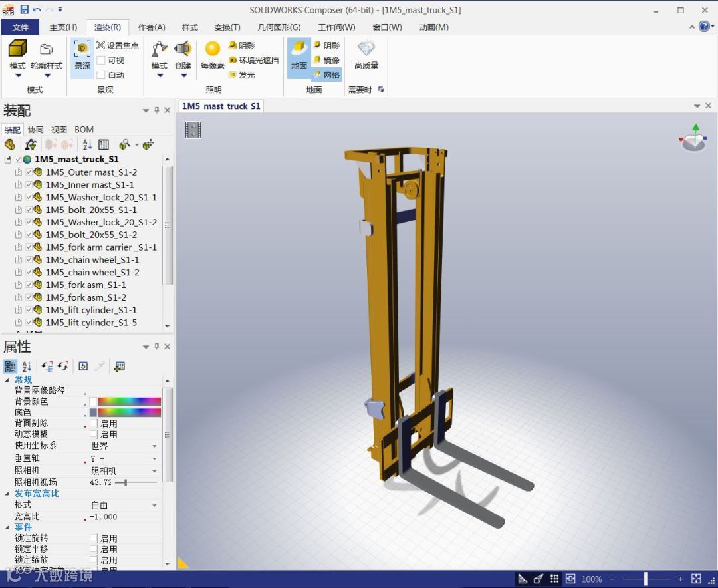Click the Background Color (背景颜色) swatch
The height and width of the screenshot is (588, 718).
93,402
